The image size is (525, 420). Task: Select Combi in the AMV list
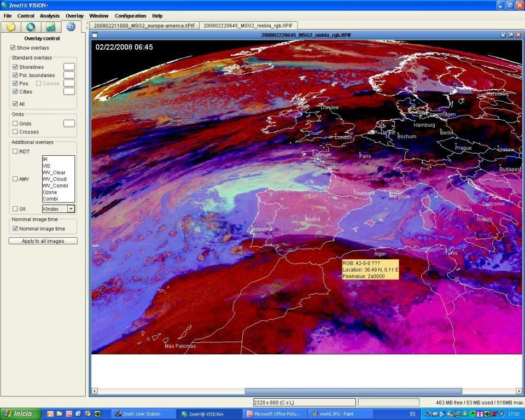pyautogui.click(x=59, y=199)
